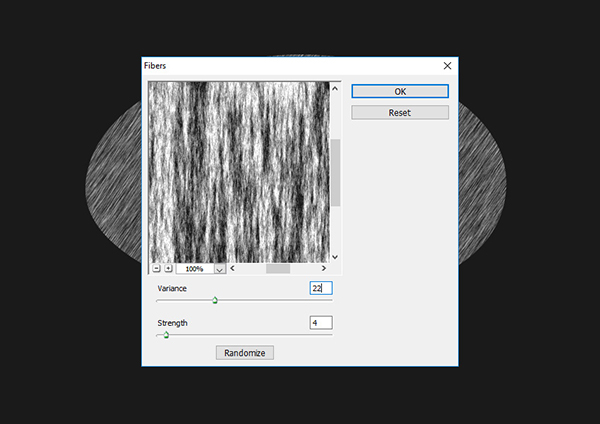Click the Fibers dialog title bar
This screenshot has height=424, width=600.
(280, 65)
